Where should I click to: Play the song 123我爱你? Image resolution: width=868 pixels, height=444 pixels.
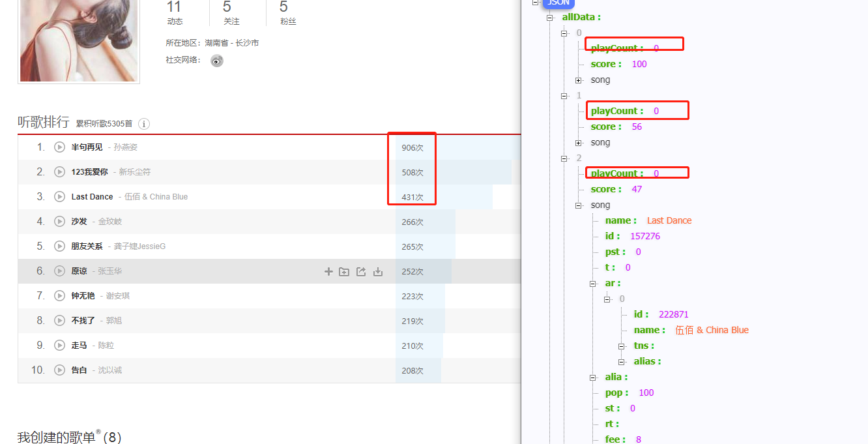tap(59, 172)
